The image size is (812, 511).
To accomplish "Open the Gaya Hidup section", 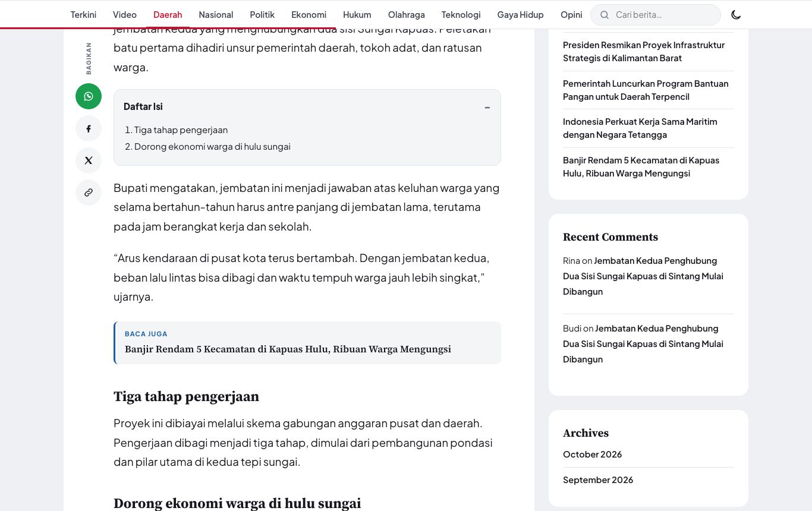I will coord(520,15).
